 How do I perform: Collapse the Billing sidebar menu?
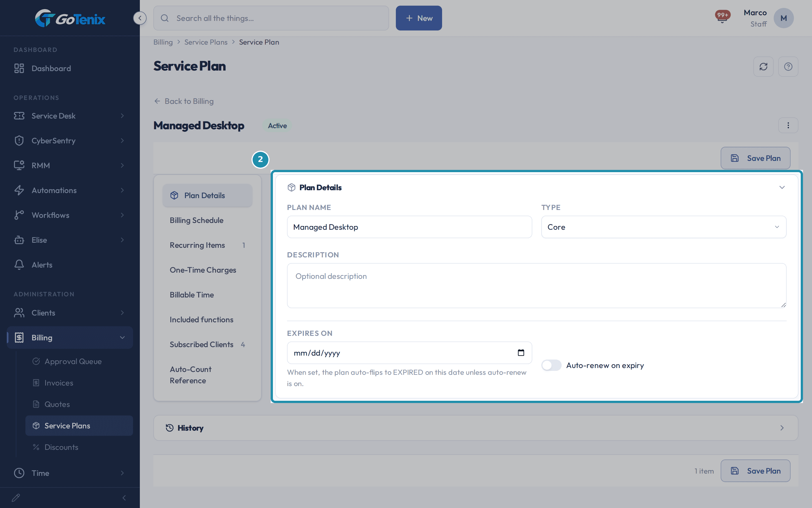[x=70, y=337]
